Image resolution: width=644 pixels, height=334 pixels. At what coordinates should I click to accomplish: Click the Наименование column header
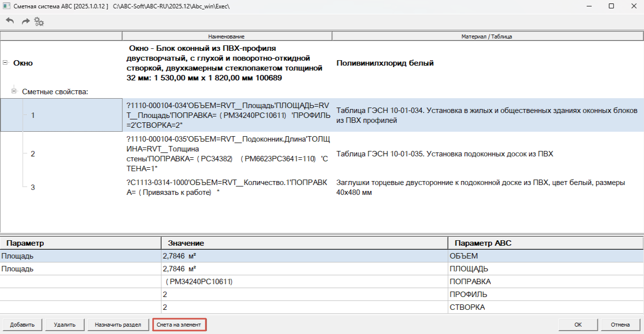(x=227, y=37)
